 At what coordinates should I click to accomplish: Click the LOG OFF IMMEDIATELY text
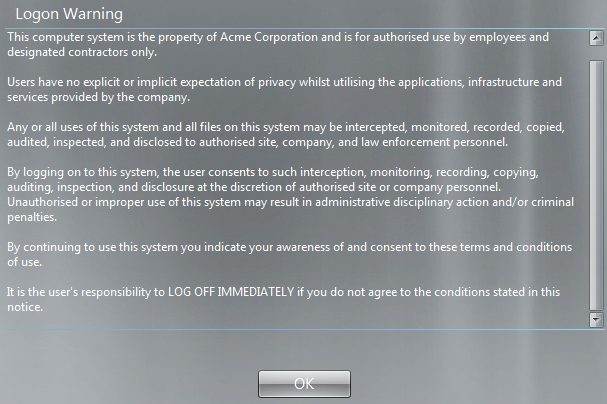pyautogui.click(x=231, y=292)
